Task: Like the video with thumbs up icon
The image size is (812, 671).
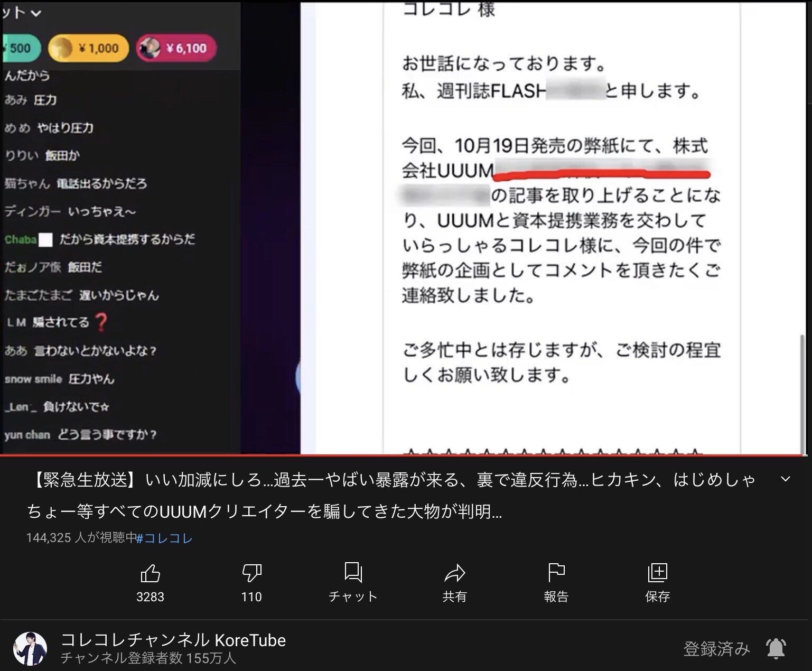Action: click(x=150, y=573)
